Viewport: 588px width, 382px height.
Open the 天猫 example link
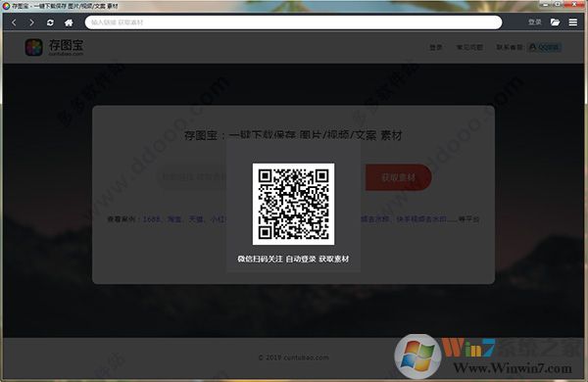[x=196, y=219]
